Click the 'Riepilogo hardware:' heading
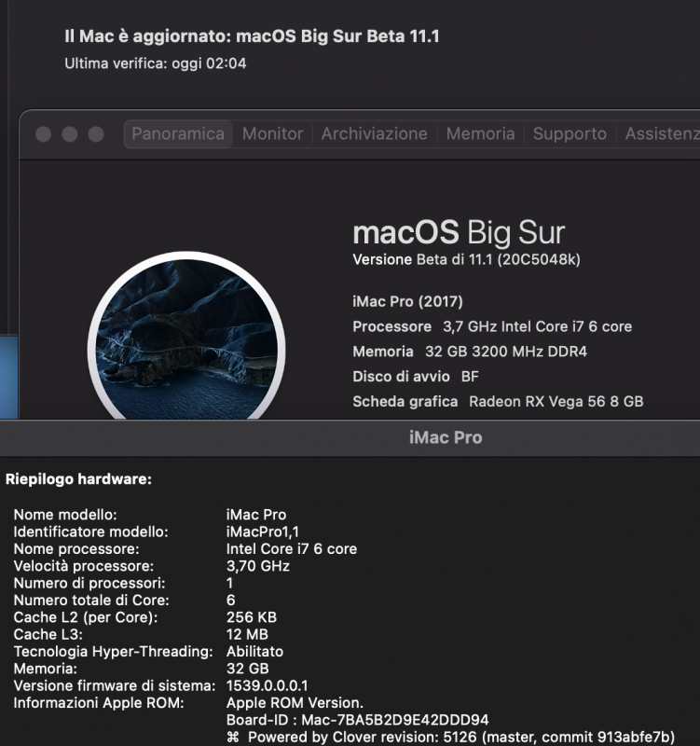Screen dimensions: 700x746 [78, 479]
